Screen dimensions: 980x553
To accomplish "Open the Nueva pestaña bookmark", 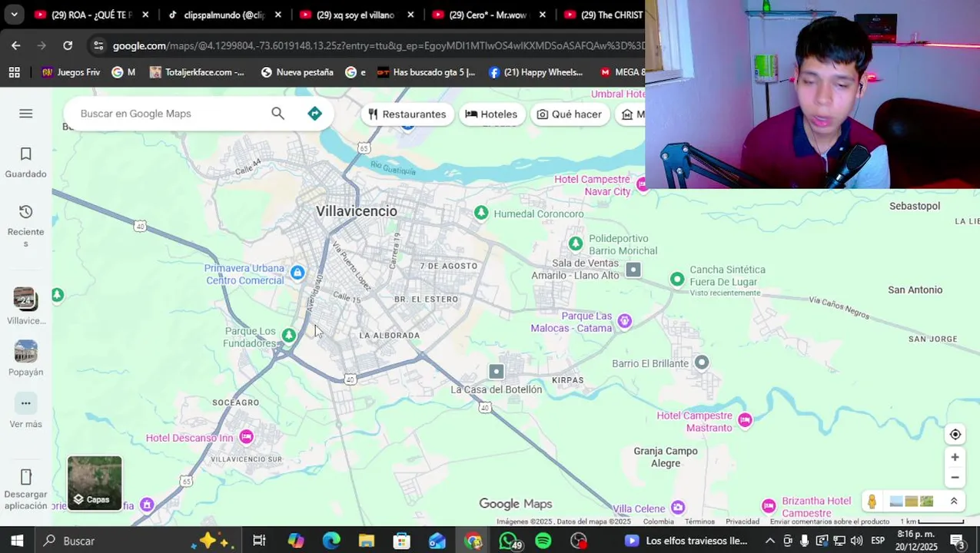I will (297, 72).
